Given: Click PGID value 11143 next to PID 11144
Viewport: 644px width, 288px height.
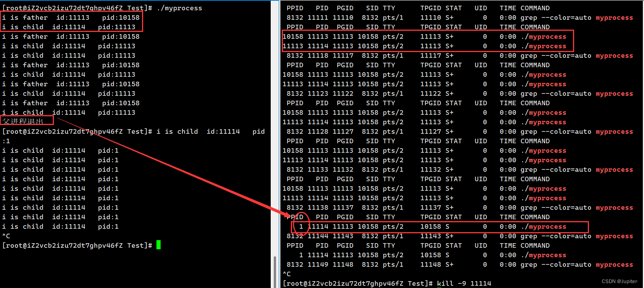Looking at the screenshot, I should click(343, 236).
